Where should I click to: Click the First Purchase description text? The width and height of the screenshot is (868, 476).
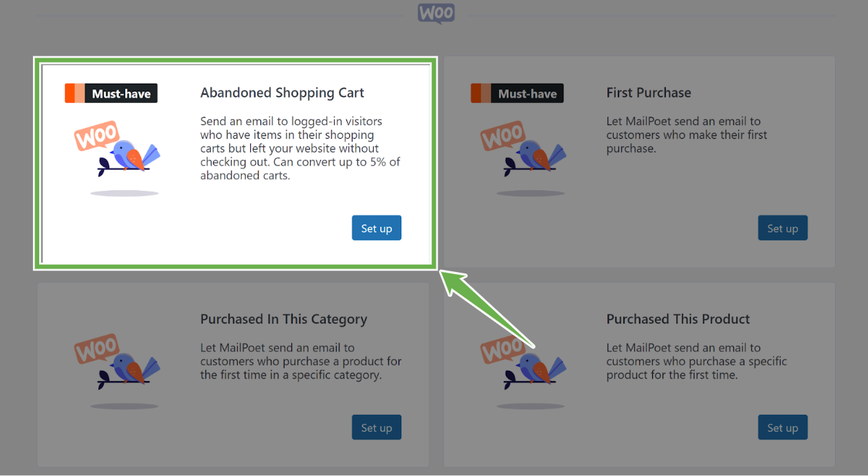pyautogui.click(x=687, y=135)
